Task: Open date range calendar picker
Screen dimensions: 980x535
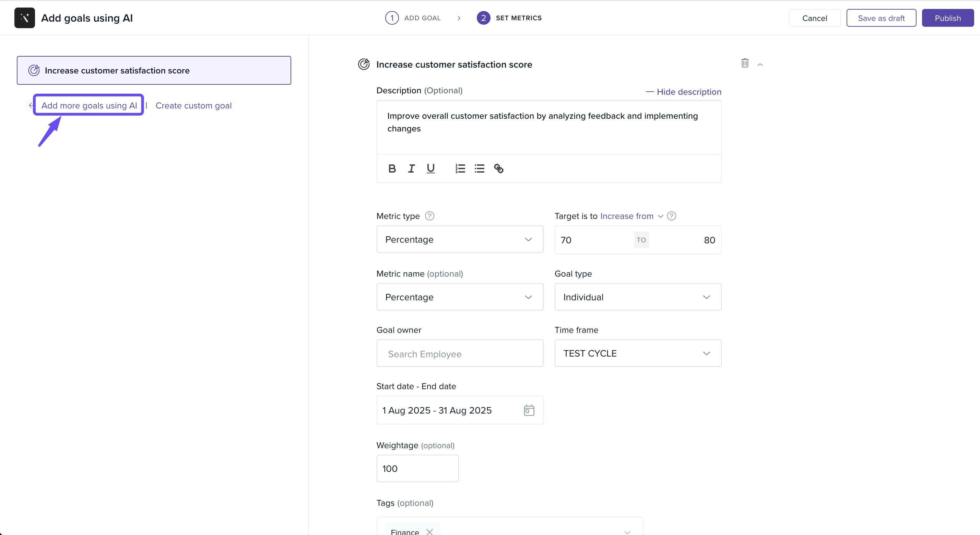Action: 529,410
